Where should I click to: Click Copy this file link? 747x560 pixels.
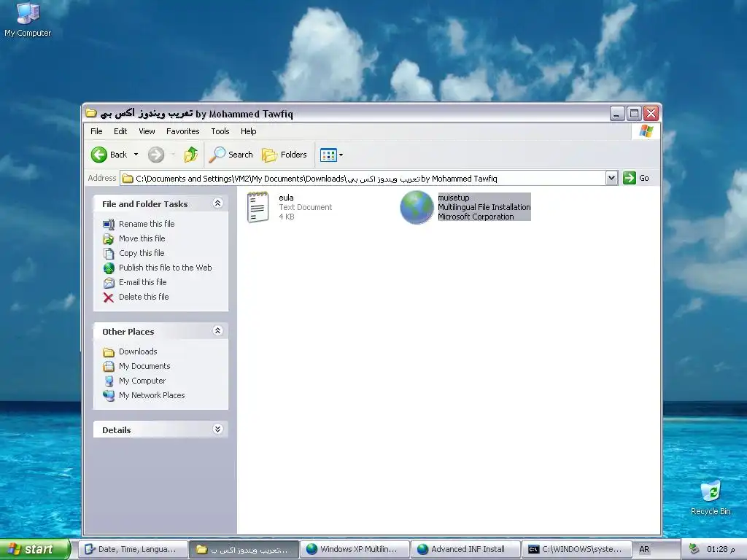tap(142, 253)
